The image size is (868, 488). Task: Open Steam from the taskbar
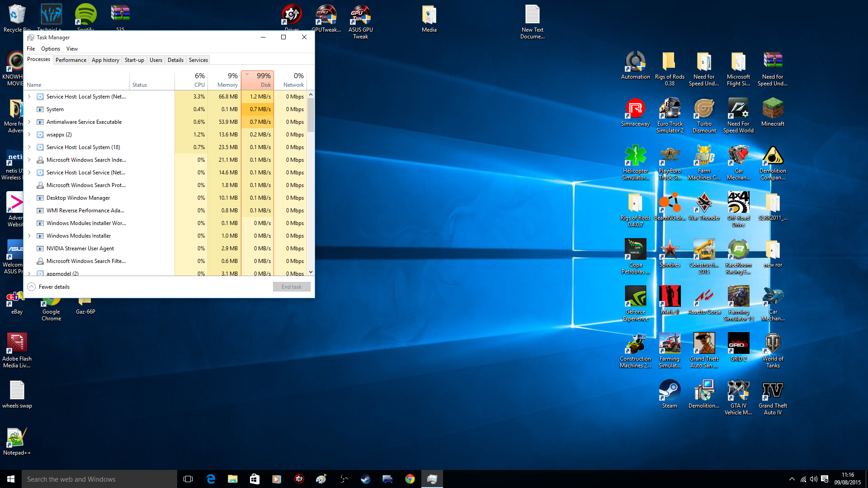365,479
